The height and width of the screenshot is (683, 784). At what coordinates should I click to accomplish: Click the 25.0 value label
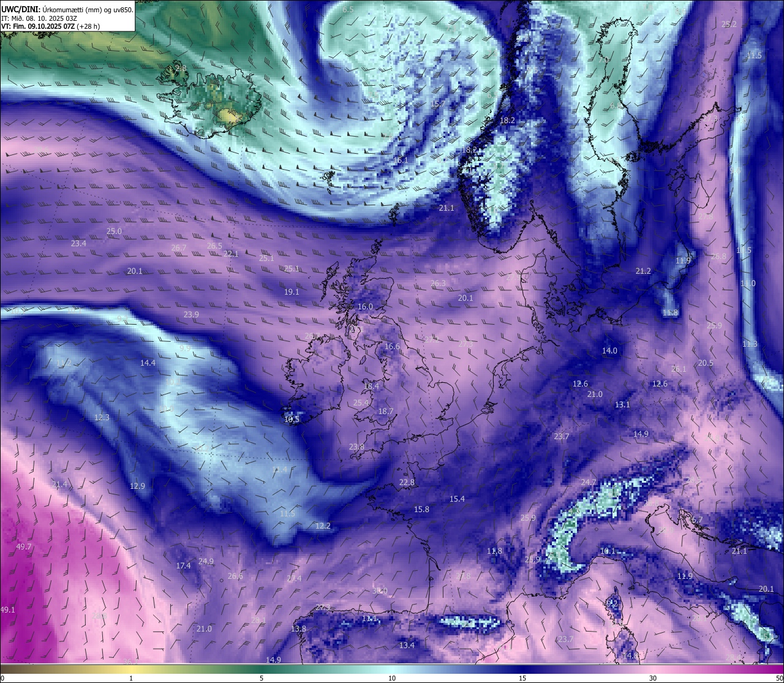click(x=114, y=232)
